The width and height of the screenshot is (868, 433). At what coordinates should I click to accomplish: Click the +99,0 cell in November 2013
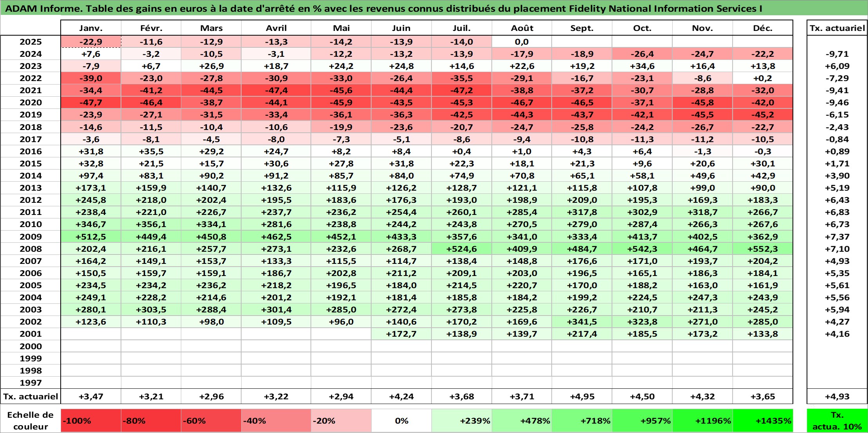point(702,188)
